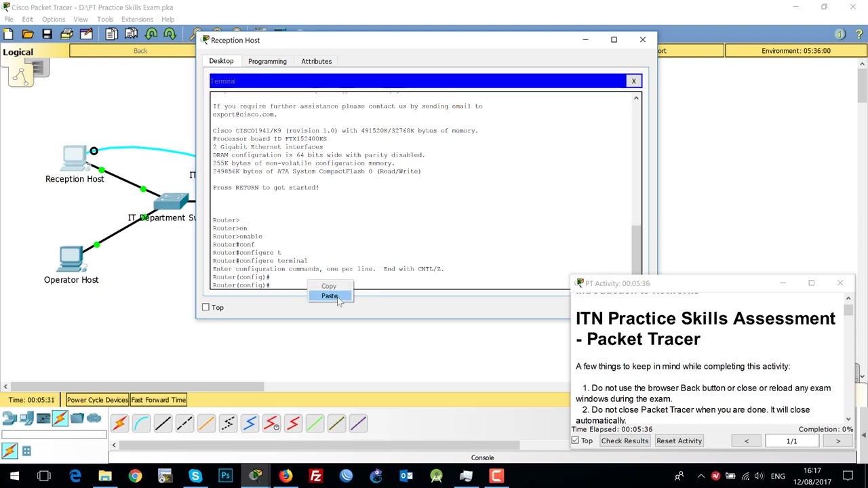868x488 pixels.
Task: Choose the serial DCE cable with clock
Action: pyautogui.click(x=271, y=424)
